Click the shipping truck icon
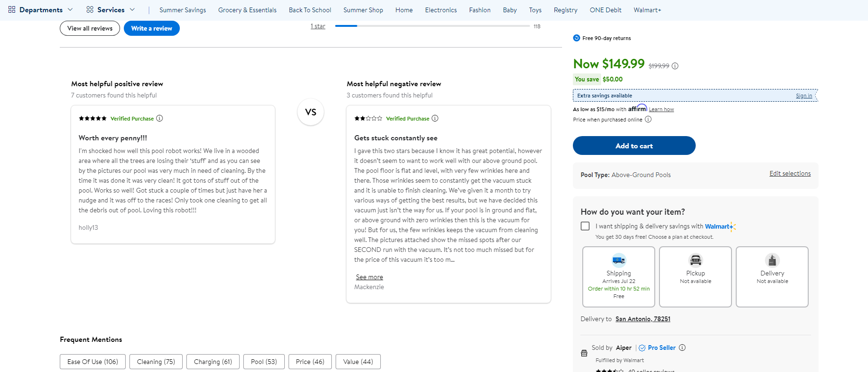The image size is (868, 372). click(x=619, y=260)
